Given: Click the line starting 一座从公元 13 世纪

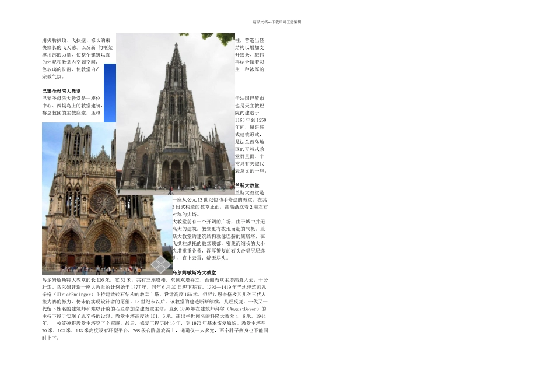Looking at the screenshot, I should coord(220,200).
